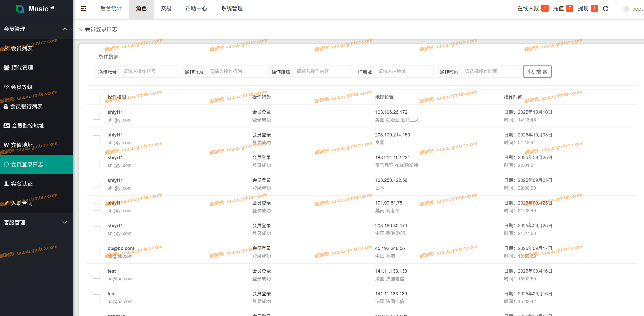Switch to the 系统管理 top tab
Screen dimensions: 644x316
tap(232, 9)
